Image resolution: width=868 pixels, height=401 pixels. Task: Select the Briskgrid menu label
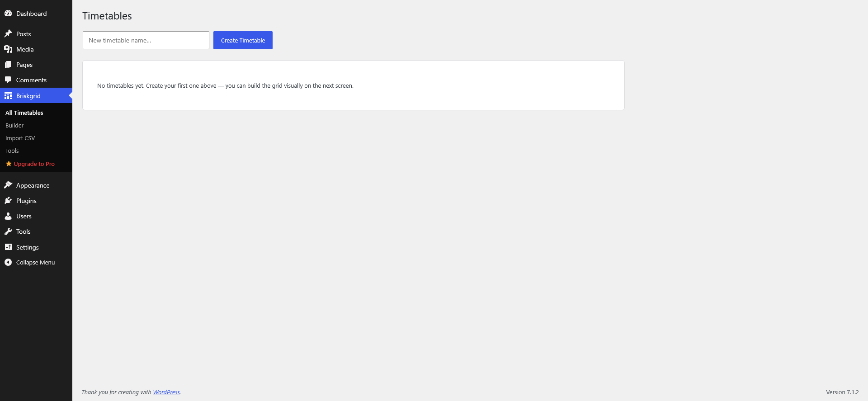point(28,96)
